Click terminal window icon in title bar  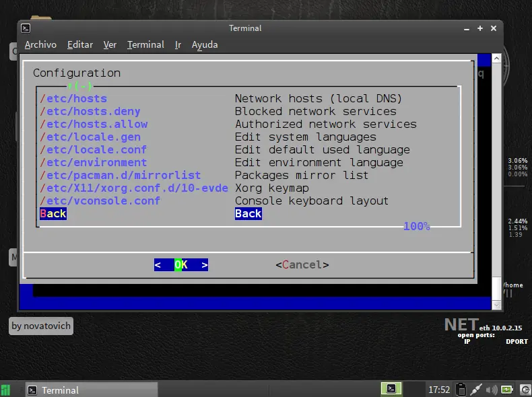(x=26, y=28)
